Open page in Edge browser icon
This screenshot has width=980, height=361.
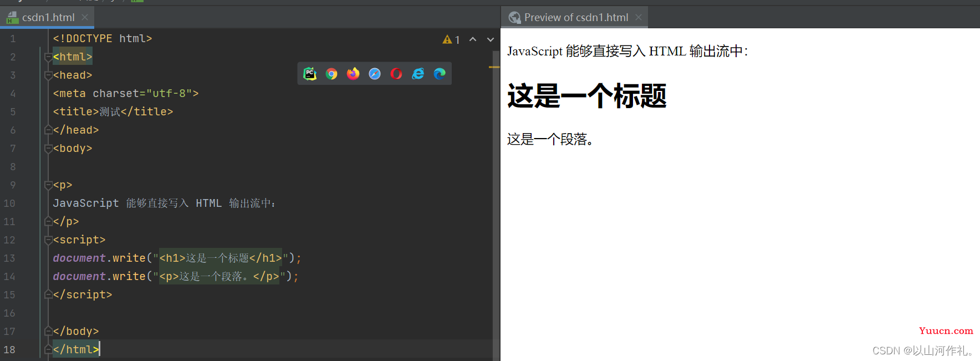pyautogui.click(x=440, y=74)
